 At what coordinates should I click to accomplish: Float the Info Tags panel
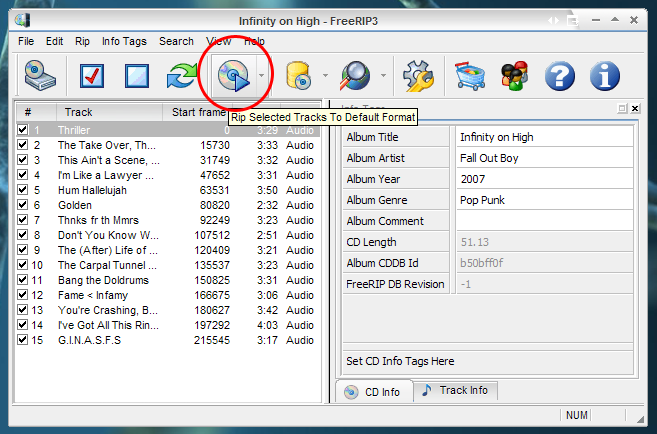622,108
